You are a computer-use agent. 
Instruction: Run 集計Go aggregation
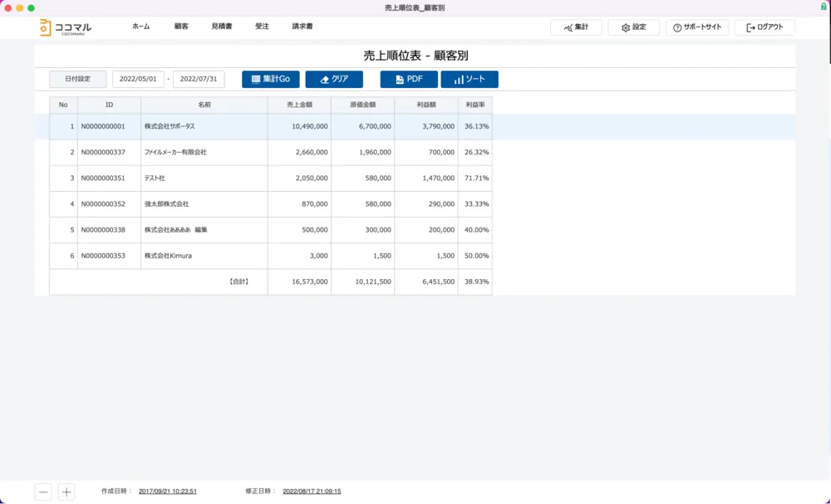(270, 80)
